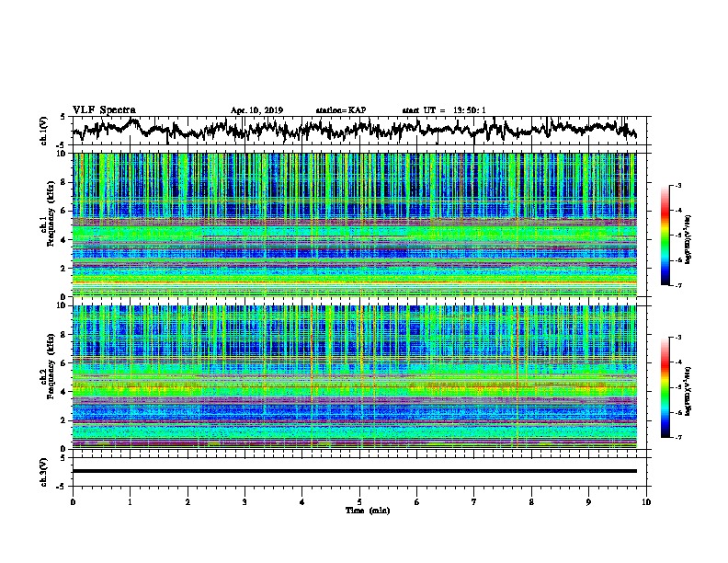Click the time axis tick label "10"
This screenshot has width=728, height=563.
pos(646,501)
